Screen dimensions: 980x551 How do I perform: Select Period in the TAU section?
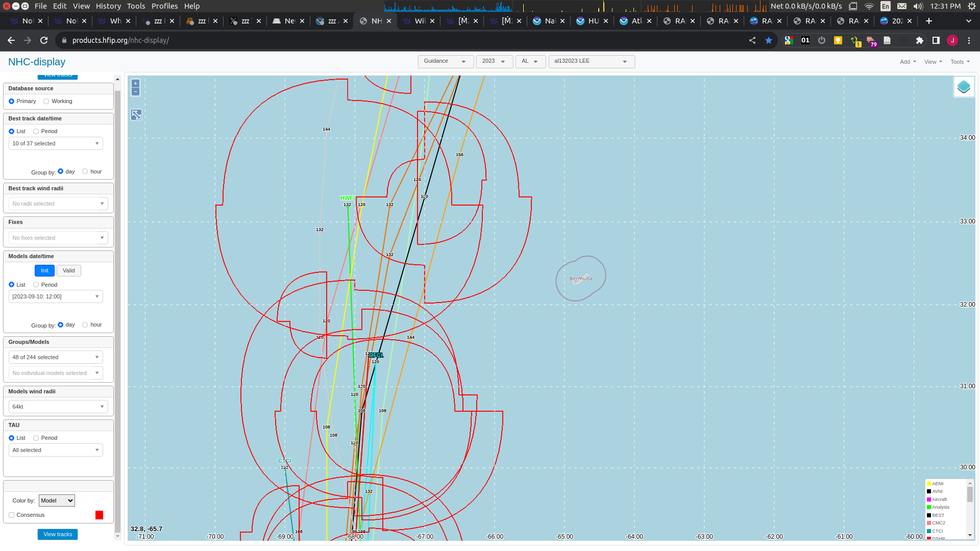36,438
